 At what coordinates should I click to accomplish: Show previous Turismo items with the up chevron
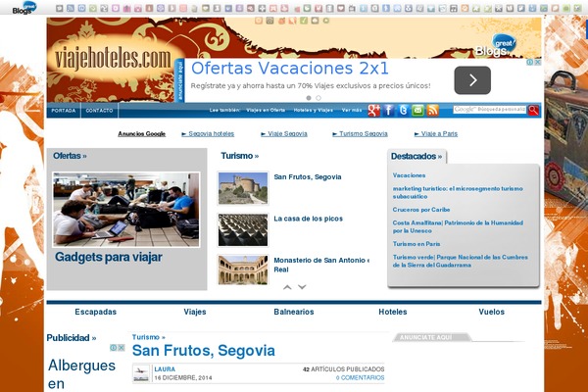(287, 287)
